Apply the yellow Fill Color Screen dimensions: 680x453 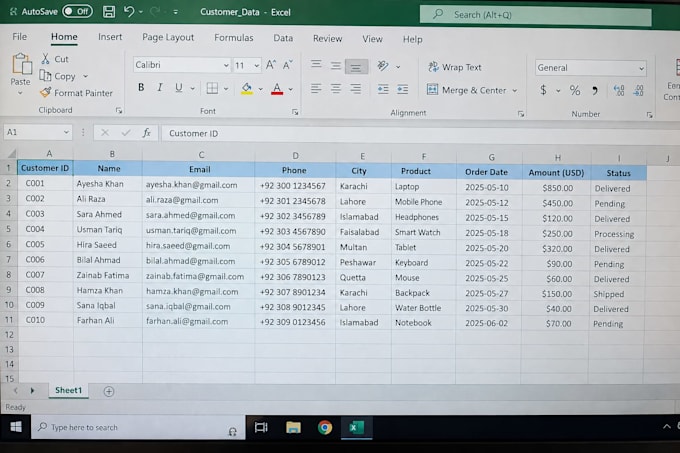247,88
